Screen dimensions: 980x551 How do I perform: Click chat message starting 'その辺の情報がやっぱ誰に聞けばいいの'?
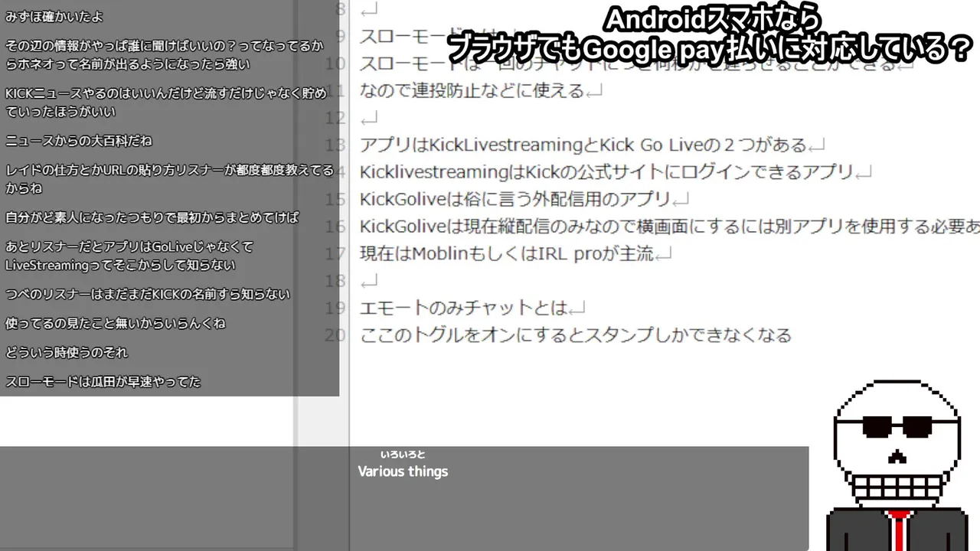(164, 55)
